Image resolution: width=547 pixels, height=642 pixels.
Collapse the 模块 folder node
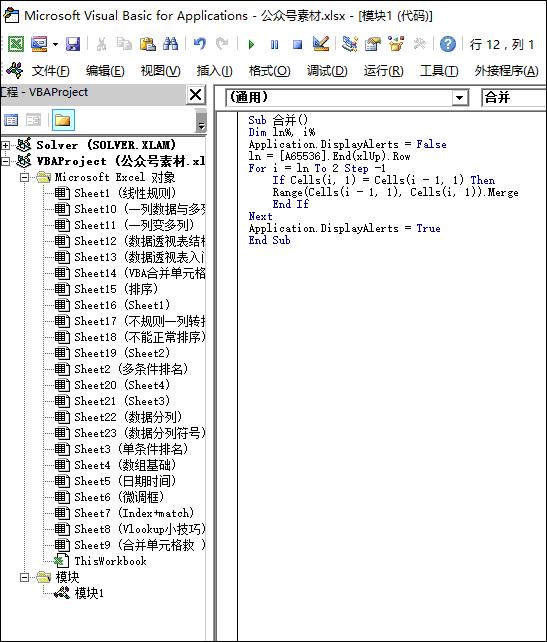click(25, 577)
